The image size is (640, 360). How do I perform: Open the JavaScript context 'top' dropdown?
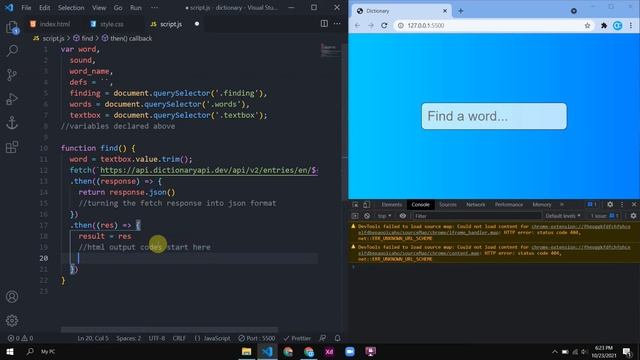[x=384, y=216]
